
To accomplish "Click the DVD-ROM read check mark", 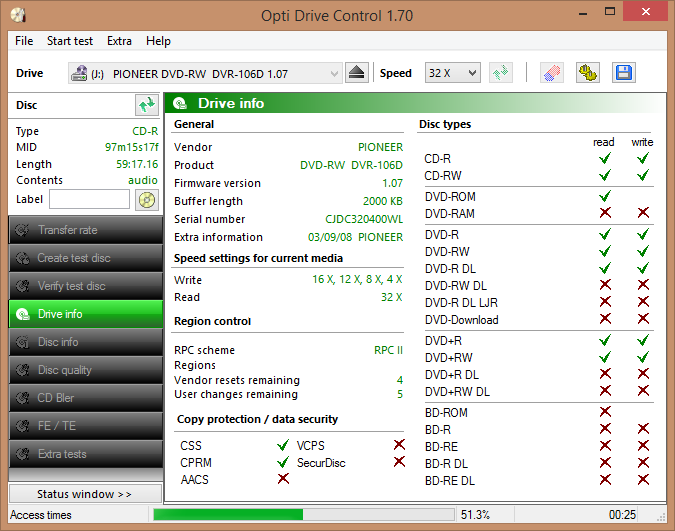I will click(x=605, y=196).
